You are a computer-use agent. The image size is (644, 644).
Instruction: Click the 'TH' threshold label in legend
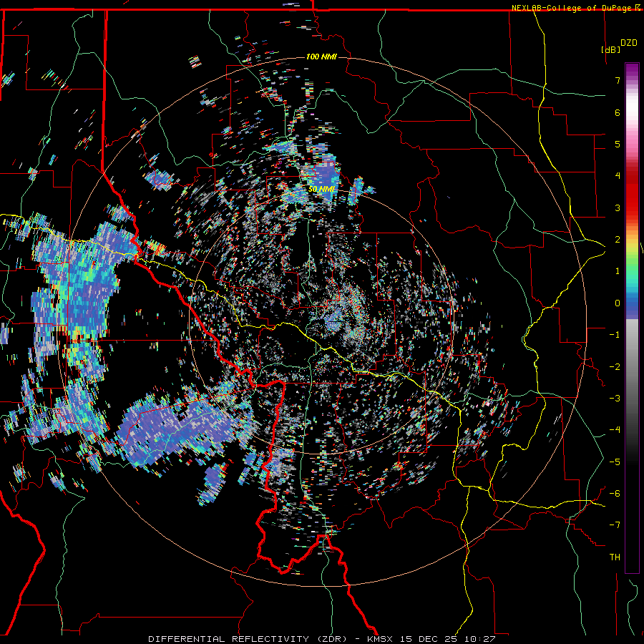click(x=615, y=557)
